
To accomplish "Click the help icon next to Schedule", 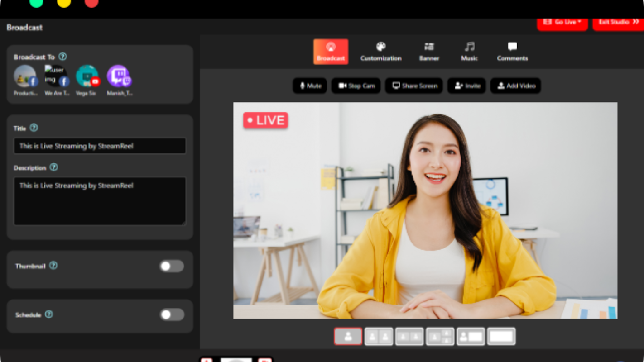I will pos(49,314).
